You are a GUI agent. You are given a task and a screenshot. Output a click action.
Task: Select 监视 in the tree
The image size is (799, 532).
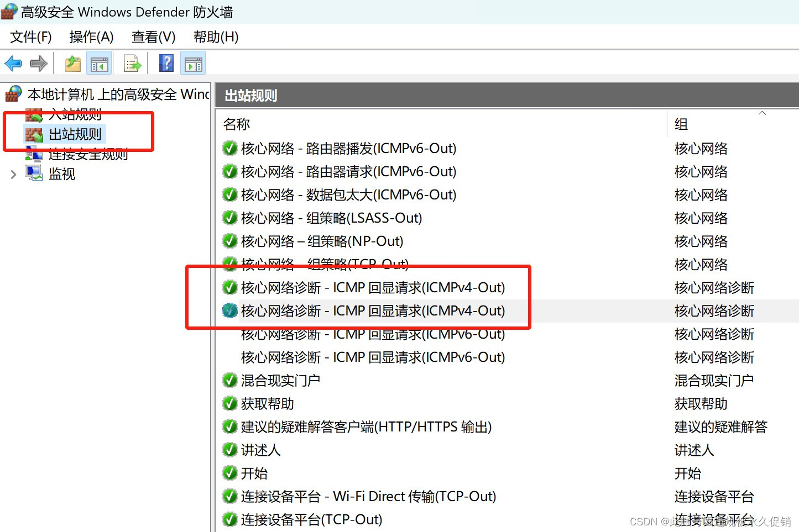[62, 174]
